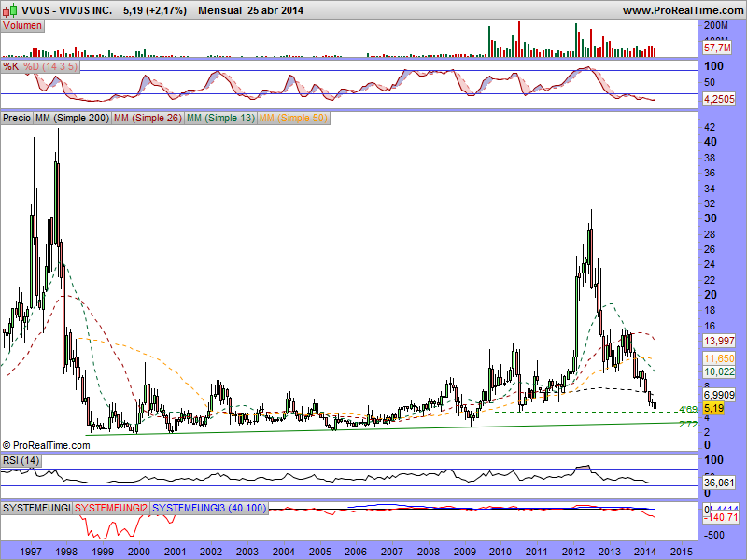Click the Mensual timeframe text
The height and width of the screenshot is (560, 747).
[x=219, y=10]
